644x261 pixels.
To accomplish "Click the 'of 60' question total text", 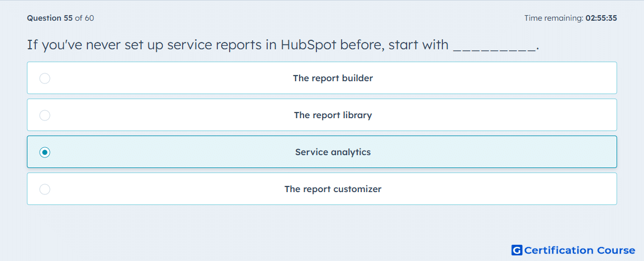I will coord(84,18).
